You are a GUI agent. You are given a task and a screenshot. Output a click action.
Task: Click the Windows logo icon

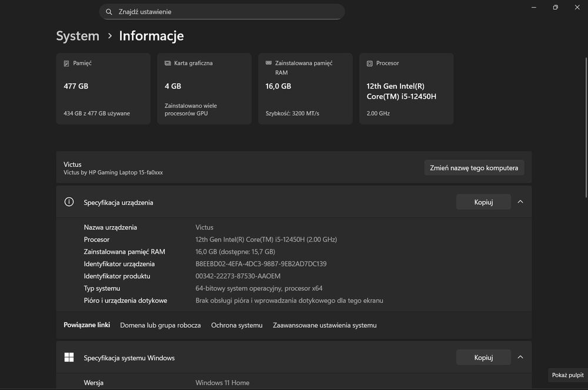point(69,358)
